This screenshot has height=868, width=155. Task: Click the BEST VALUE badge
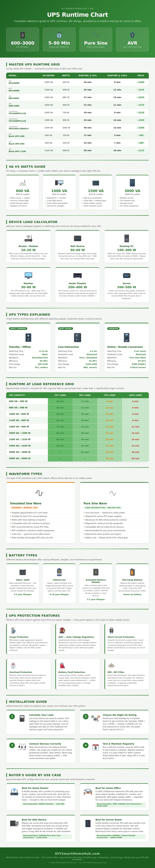coord(65,328)
